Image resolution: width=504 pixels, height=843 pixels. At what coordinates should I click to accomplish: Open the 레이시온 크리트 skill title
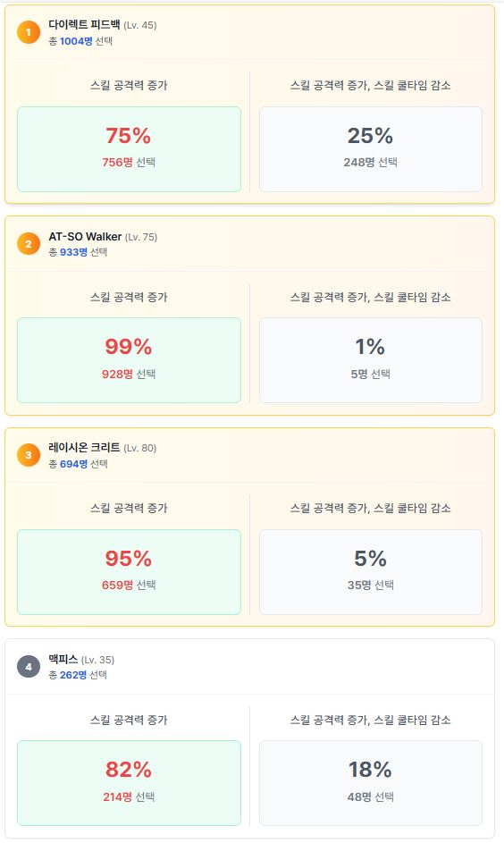click(84, 448)
